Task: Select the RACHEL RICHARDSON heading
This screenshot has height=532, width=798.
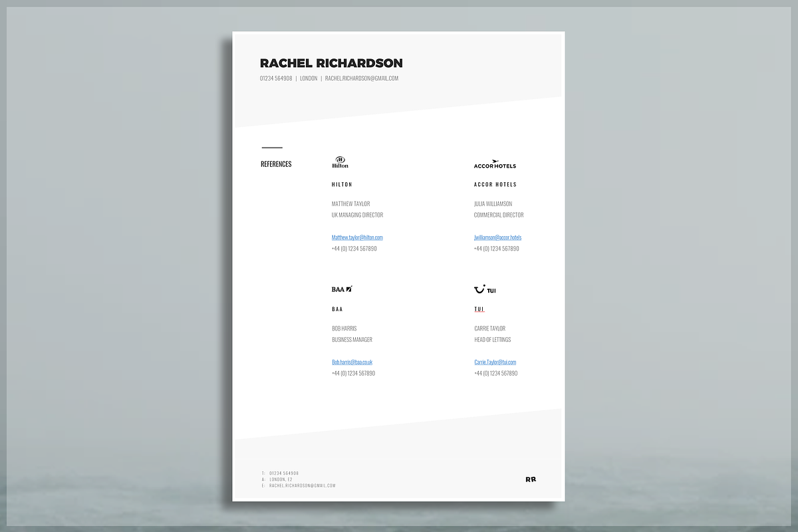Action: tap(331, 63)
